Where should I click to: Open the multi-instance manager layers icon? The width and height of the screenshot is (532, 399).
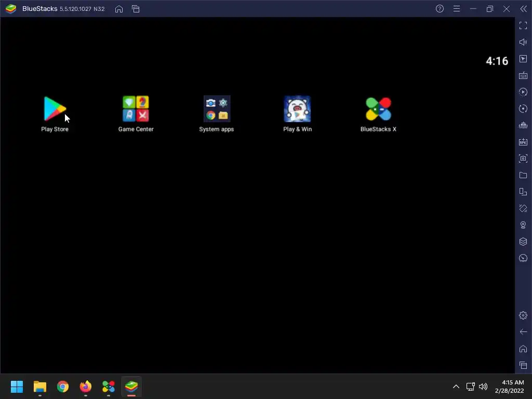pyautogui.click(x=523, y=242)
